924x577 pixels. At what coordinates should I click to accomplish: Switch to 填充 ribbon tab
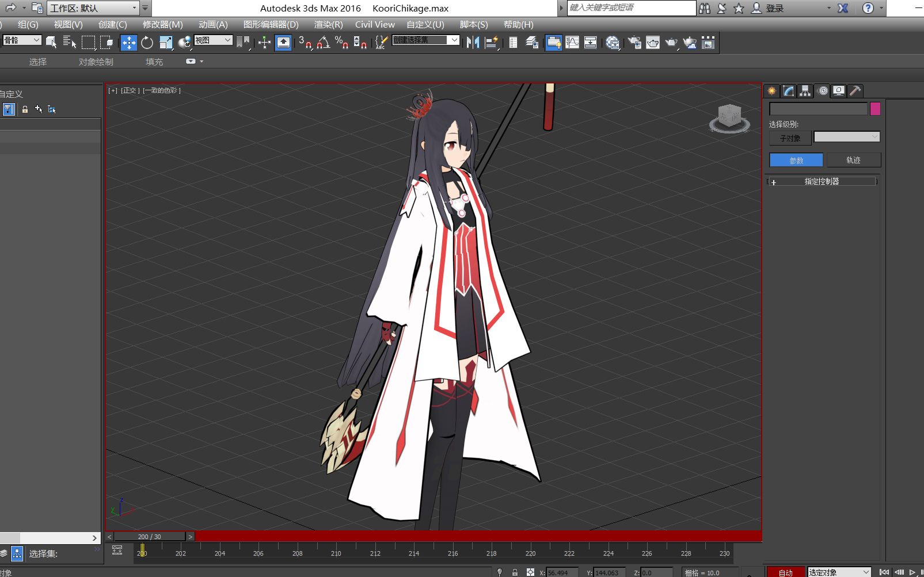click(154, 62)
